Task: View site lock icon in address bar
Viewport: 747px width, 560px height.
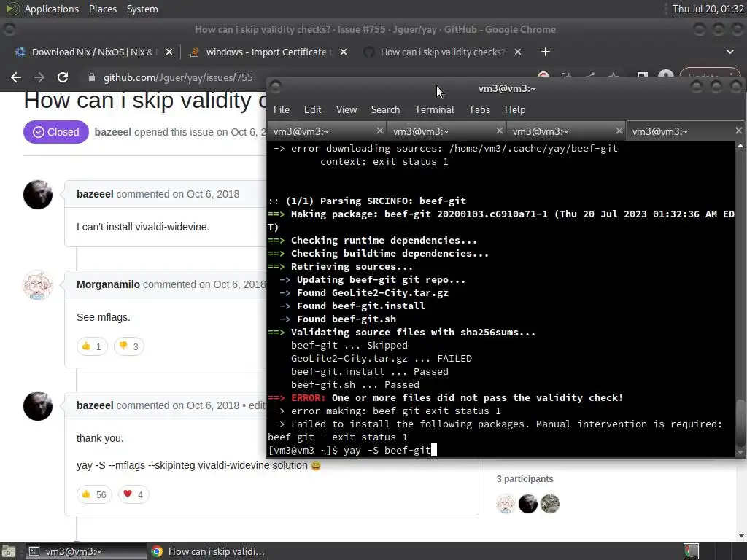Action: tap(91, 77)
